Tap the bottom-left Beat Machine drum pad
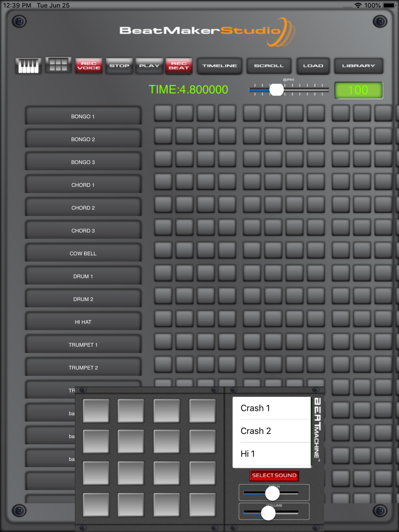Image resolution: width=399 pixels, height=532 pixels. click(x=96, y=504)
